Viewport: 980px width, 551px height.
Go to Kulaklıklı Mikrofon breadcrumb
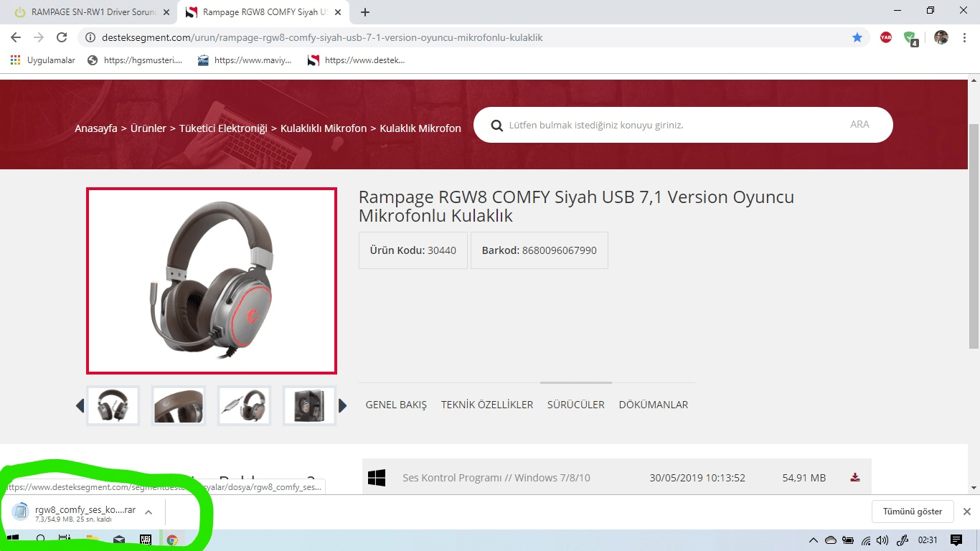tap(324, 128)
